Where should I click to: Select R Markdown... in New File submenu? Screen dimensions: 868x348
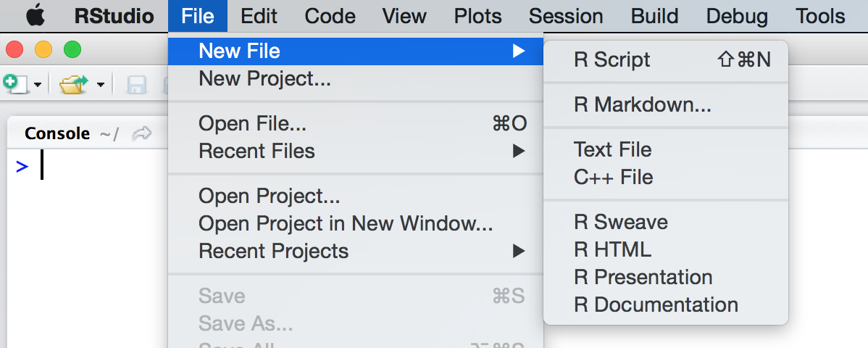click(642, 105)
